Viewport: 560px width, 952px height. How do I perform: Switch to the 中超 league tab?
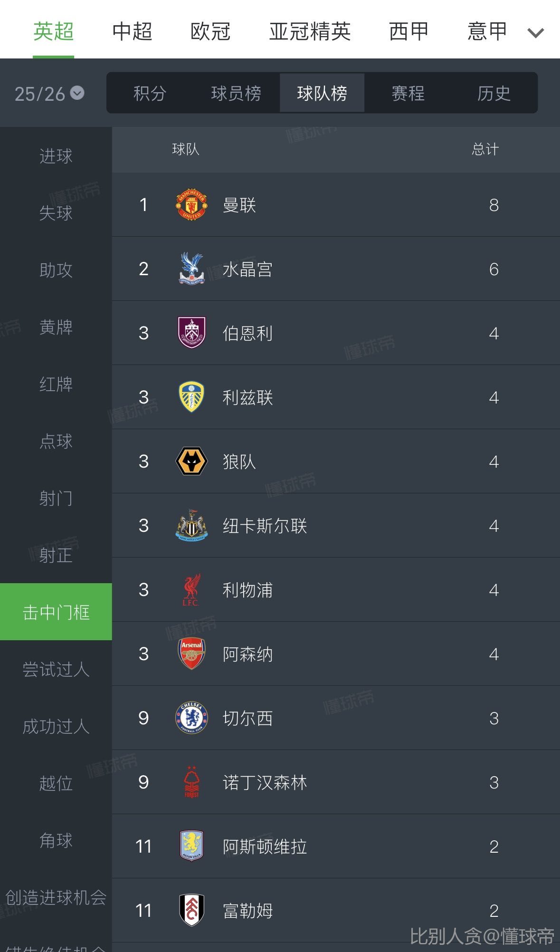click(132, 32)
